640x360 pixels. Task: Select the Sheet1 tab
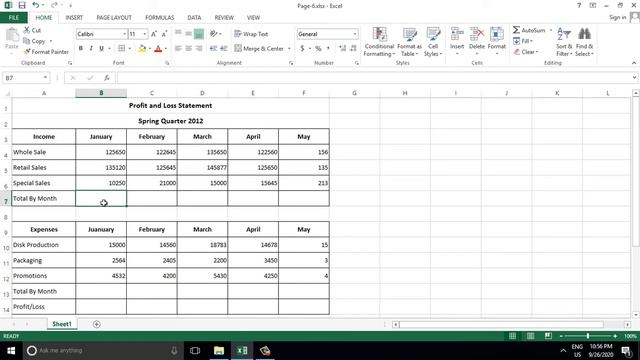pyautogui.click(x=62, y=324)
